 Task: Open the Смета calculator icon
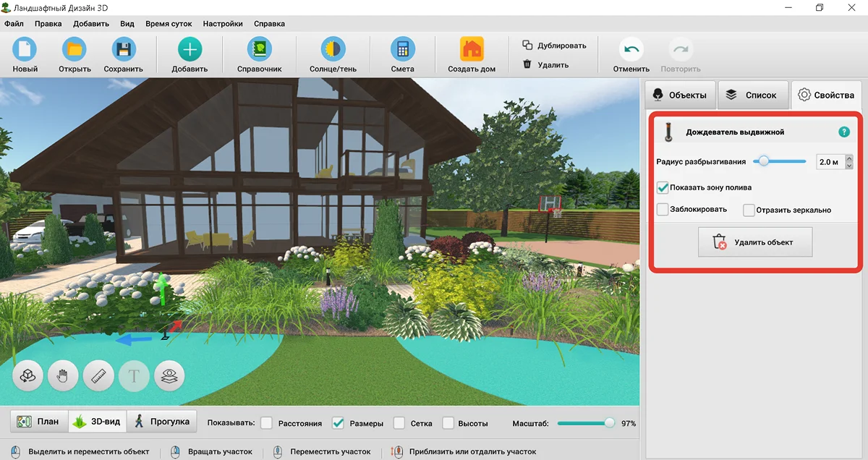[x=402, y=50]
